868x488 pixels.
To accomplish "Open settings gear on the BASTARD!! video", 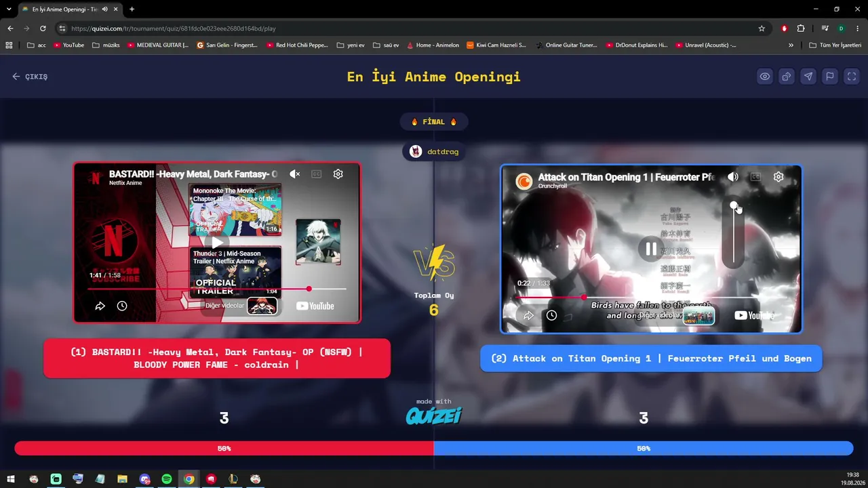I will [338, 174].
